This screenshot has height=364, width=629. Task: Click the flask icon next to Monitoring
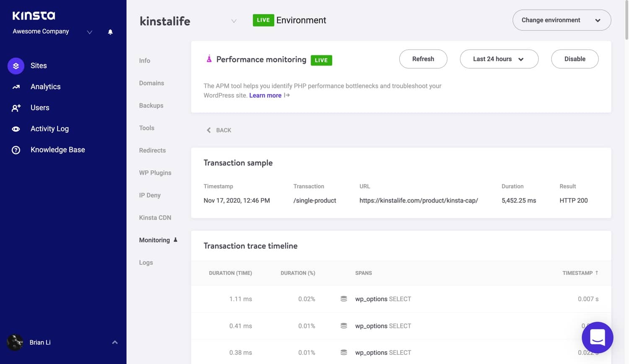(175, 240)
